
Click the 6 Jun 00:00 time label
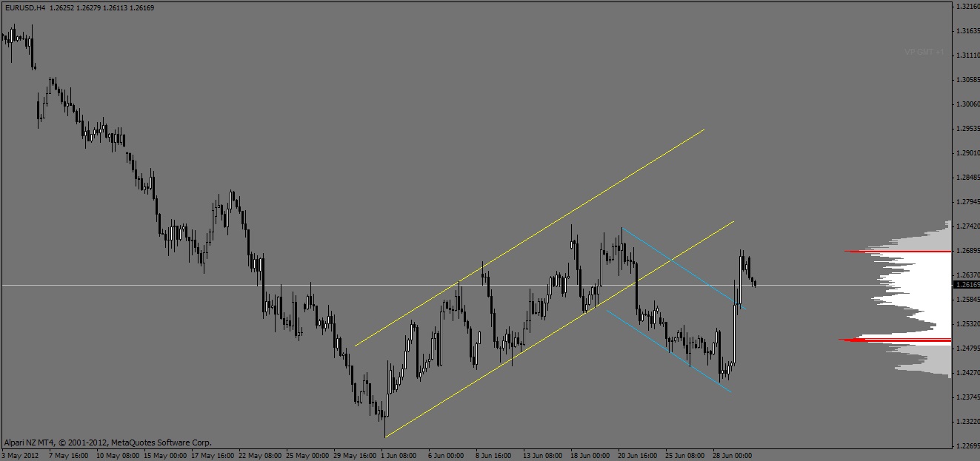pos(447,455)
